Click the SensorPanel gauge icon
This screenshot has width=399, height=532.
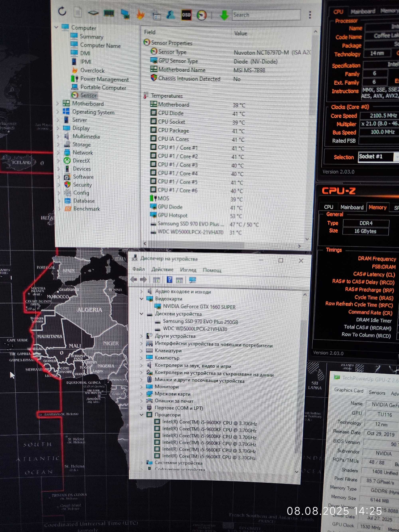[201, 15]
